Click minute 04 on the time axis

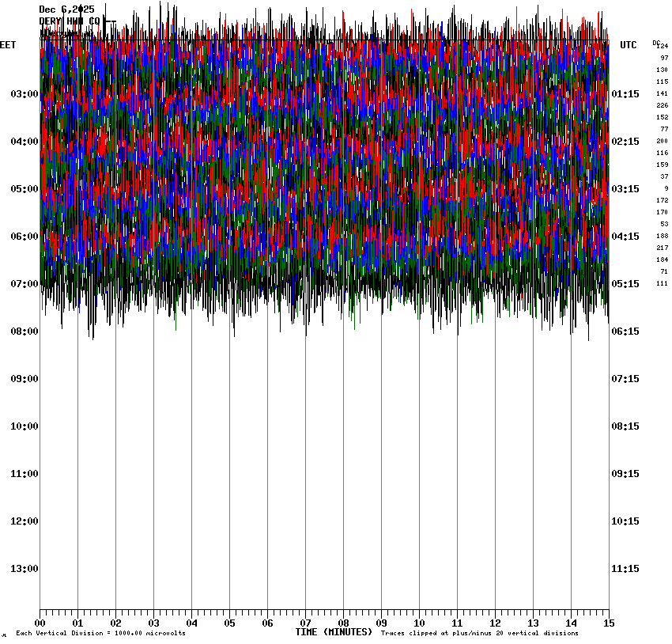(x=191, y=623)
